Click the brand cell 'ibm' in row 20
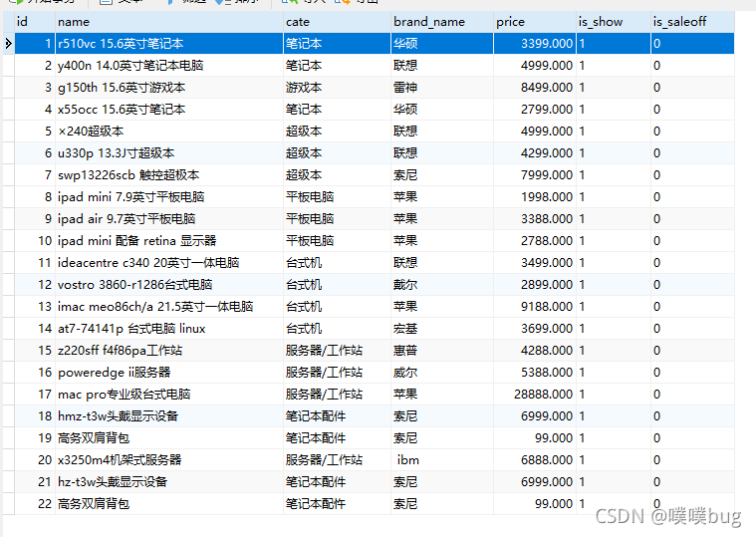This screenshot has width=756, height=537. tap(441, 460)
